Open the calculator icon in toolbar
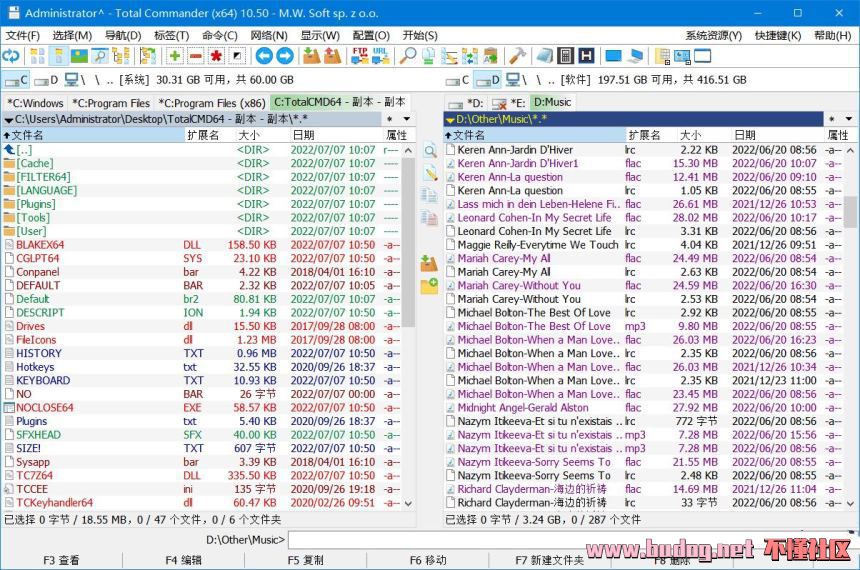 tap(566, 56)
